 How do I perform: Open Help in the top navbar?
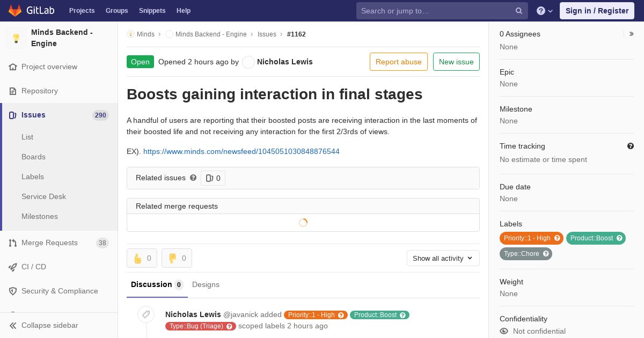[184, 11]
